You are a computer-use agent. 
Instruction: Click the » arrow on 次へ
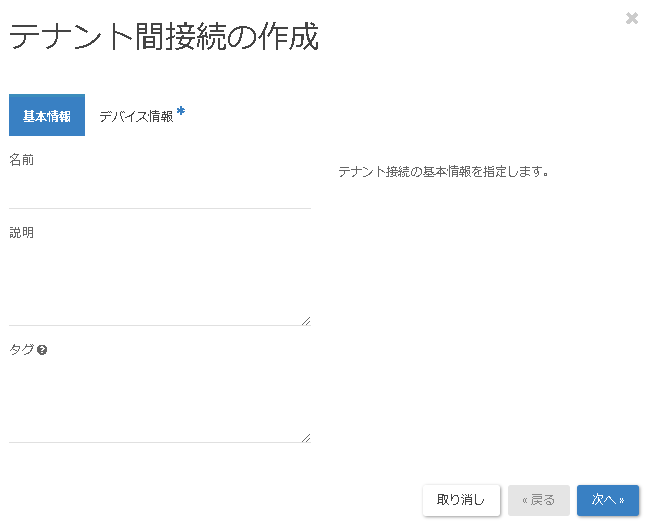pos(622,500)
